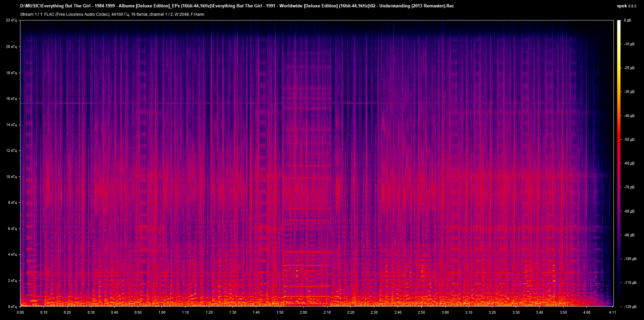The width and height of the screenshot is (644, 320).
Task: Click the '0 кГц' frequency axis label
Action: pos(12,307)
